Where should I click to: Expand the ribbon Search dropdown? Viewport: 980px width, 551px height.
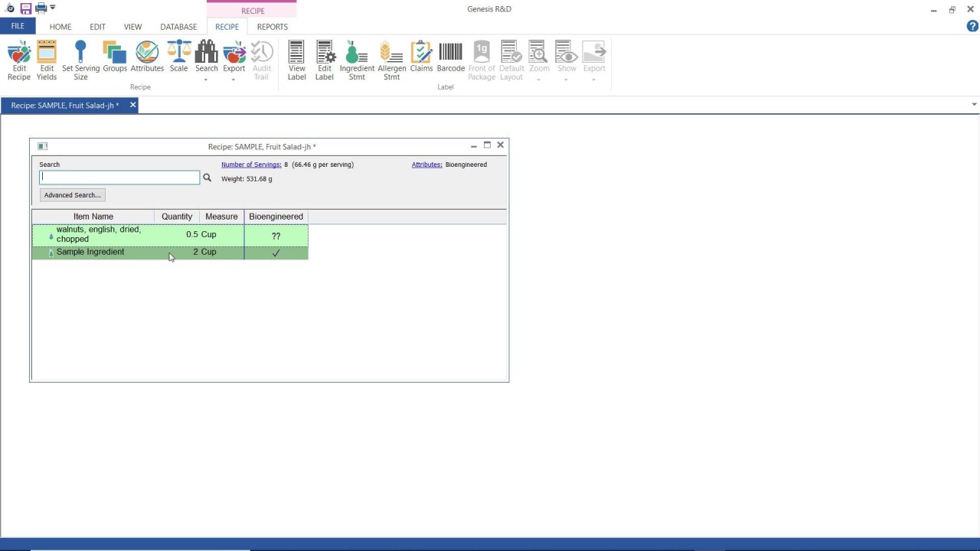pyautogui.click(x=206, y=80)
